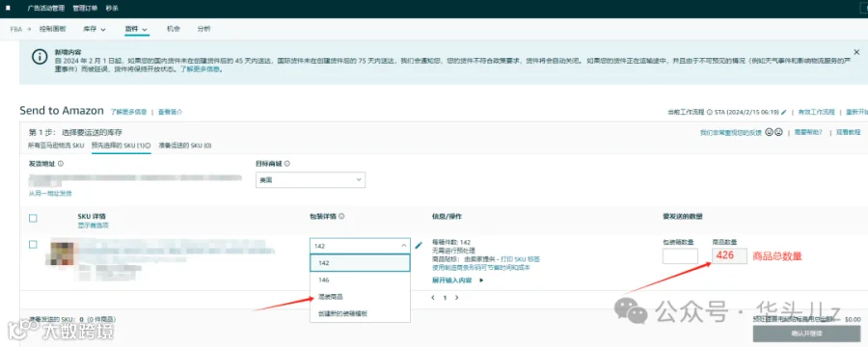The height and width of the screenshot is (347, 868).
Task: Click the 确认并继续 button
Action: click(806, 334)
